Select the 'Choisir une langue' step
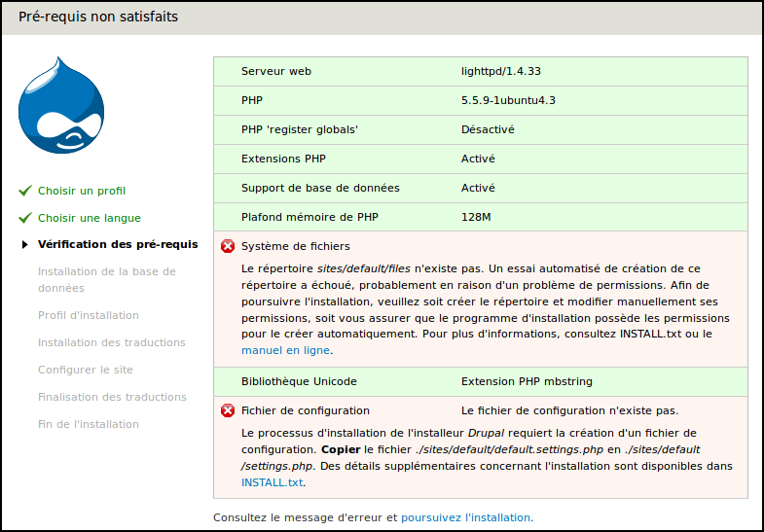This screenshot has height=532, width=764. coord(90,218)
